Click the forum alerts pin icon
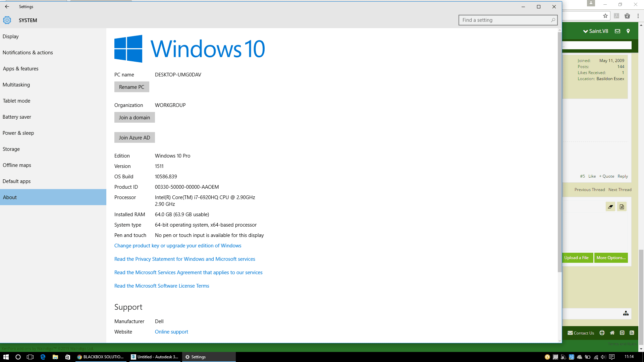 click(x=628, y=31)
